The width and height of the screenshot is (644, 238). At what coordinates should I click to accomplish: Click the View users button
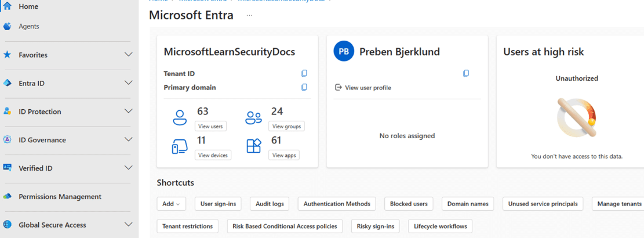[211, 126]
